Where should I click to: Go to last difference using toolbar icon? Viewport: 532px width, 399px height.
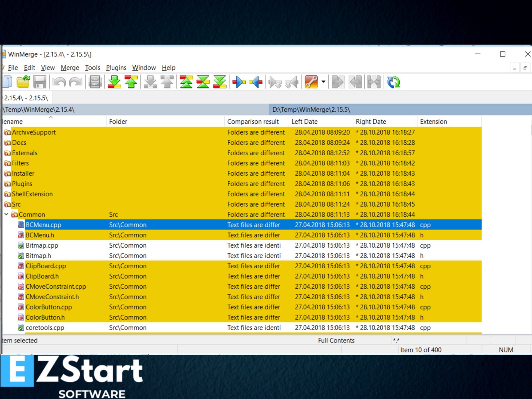point(219,82)
